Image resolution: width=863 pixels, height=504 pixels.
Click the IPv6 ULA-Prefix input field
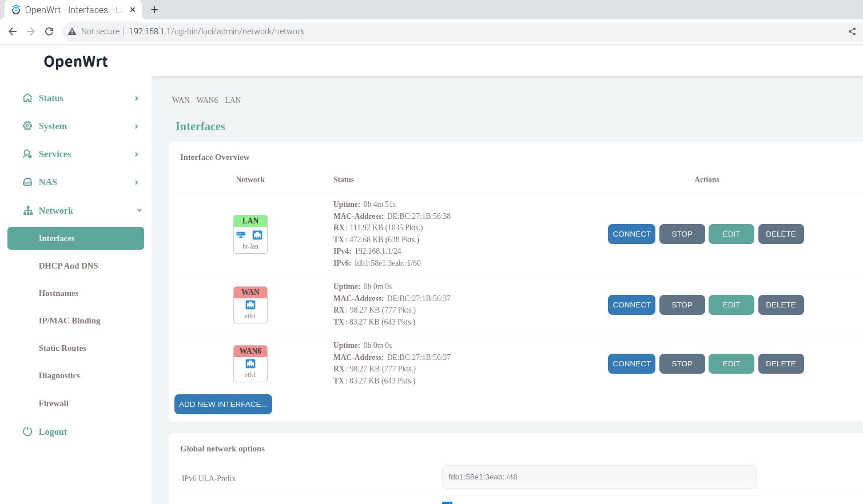point(599,477)
